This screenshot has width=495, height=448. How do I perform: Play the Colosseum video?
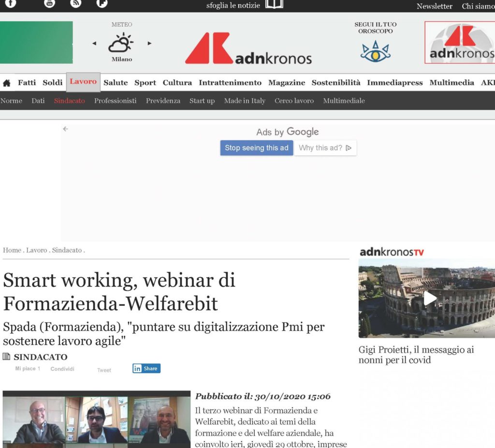coord(430,298)
